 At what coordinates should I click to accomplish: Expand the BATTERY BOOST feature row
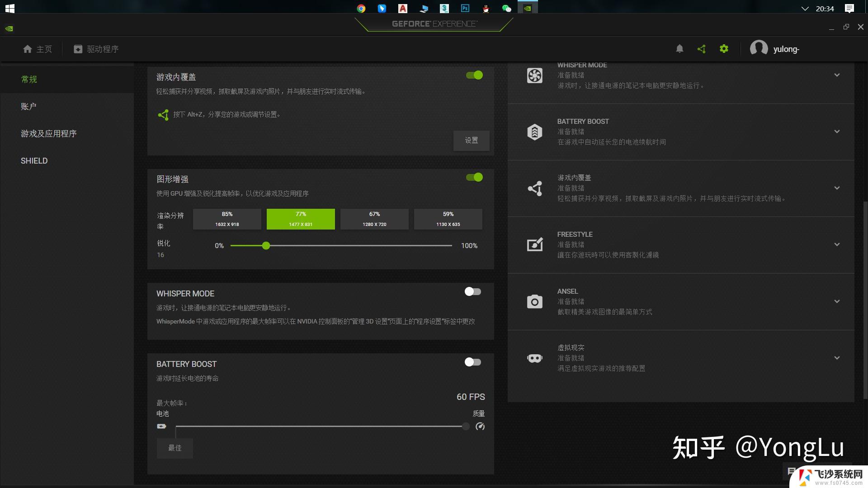click(x=837, y=131)
